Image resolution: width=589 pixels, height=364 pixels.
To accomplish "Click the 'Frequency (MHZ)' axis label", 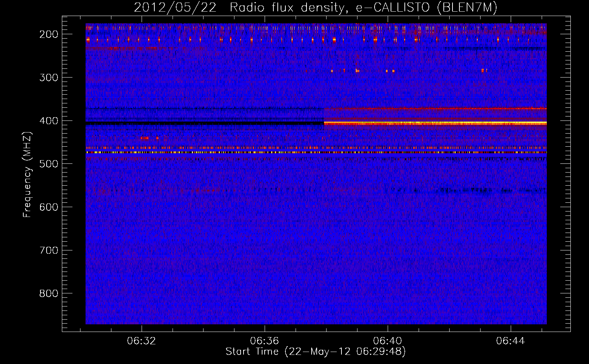I will click(x=28, y=174).
